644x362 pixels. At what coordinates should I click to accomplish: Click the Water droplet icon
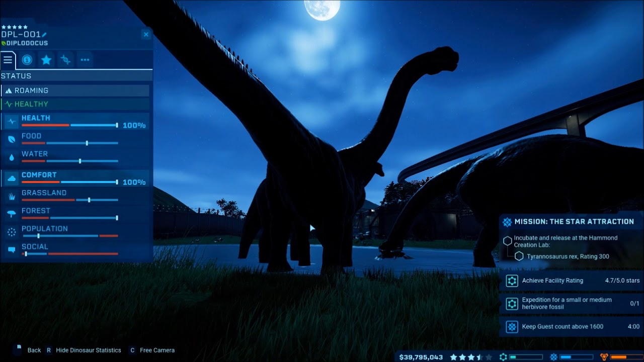click(12, 157)
